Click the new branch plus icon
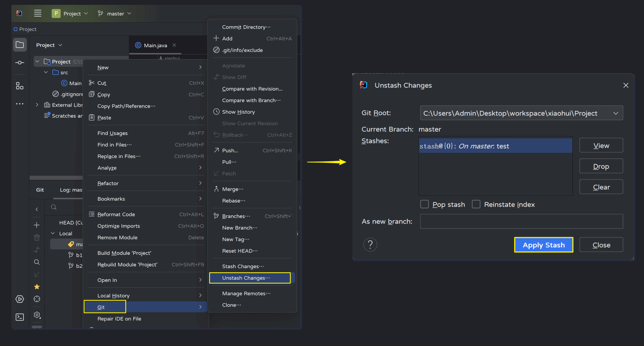 [x=37, y=225]
